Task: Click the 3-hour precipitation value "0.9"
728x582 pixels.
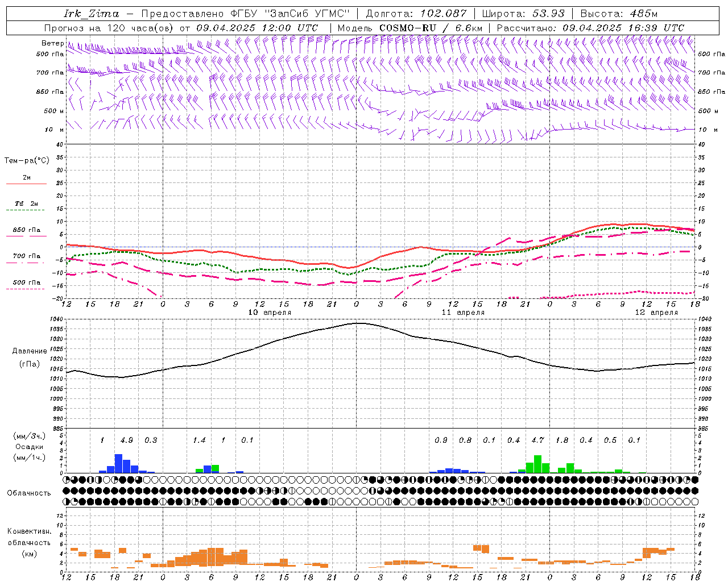Action: [441, 440]
